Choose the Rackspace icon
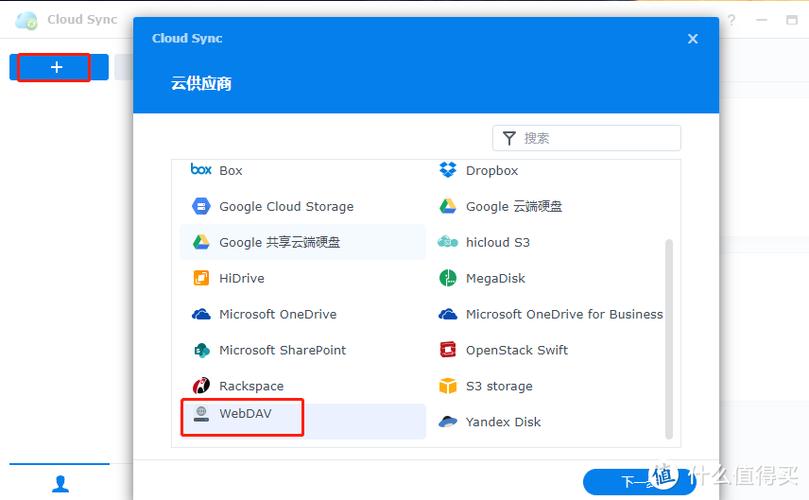 point(201,386)
